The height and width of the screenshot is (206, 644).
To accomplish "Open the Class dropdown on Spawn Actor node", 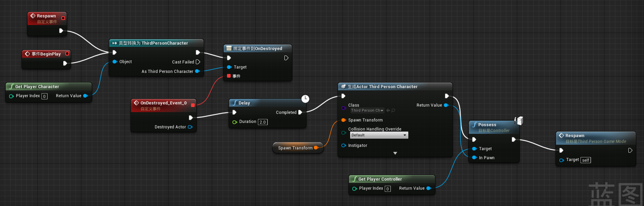I will [367, 110].
